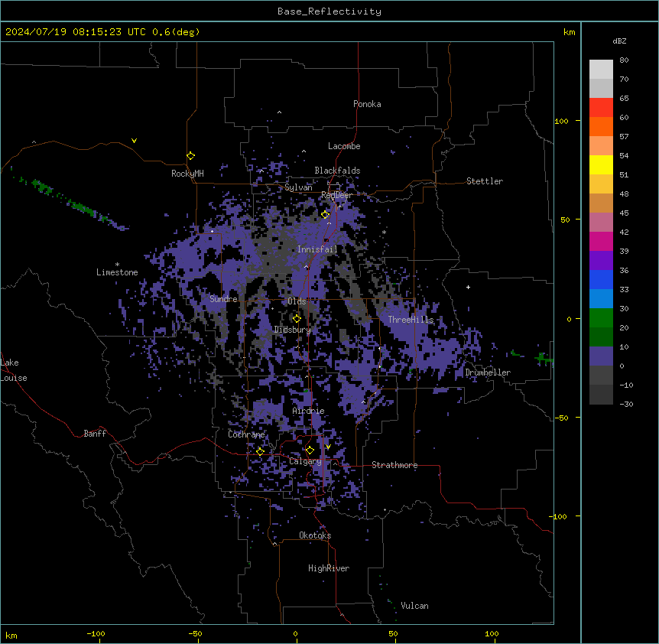Image resolution: width=659 pixels, height=644 pixels.
Task: Click the Drumheller city label
Action: (x=488, y=372)
